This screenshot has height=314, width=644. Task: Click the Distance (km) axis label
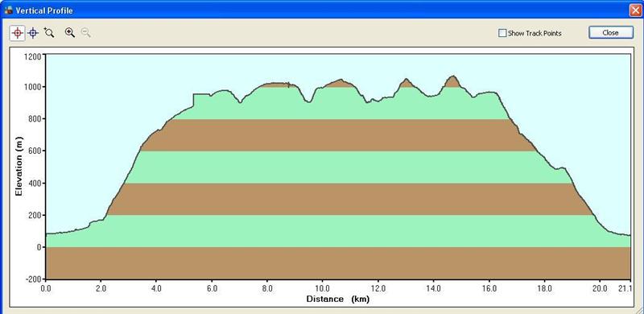(x=337, y=299)
